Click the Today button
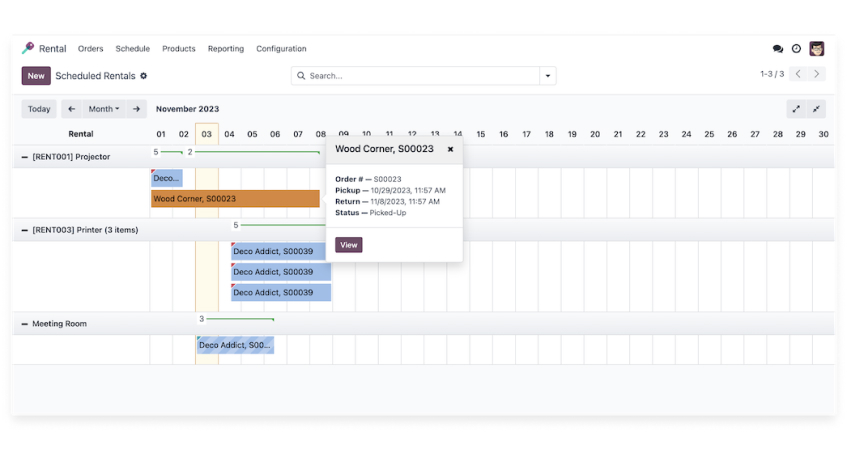847x460 pixels. pos(39,109)
